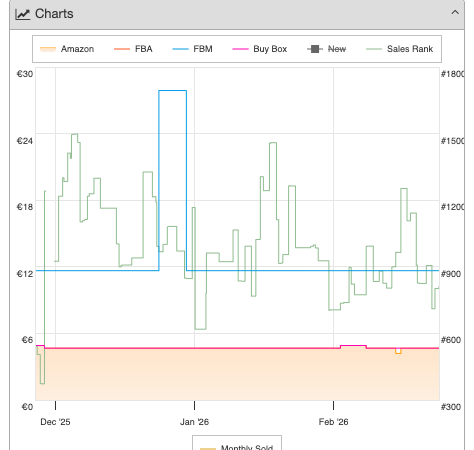The image size is (474, 450).
Task: Click the Charts panel title
Action: pos(54,14)
